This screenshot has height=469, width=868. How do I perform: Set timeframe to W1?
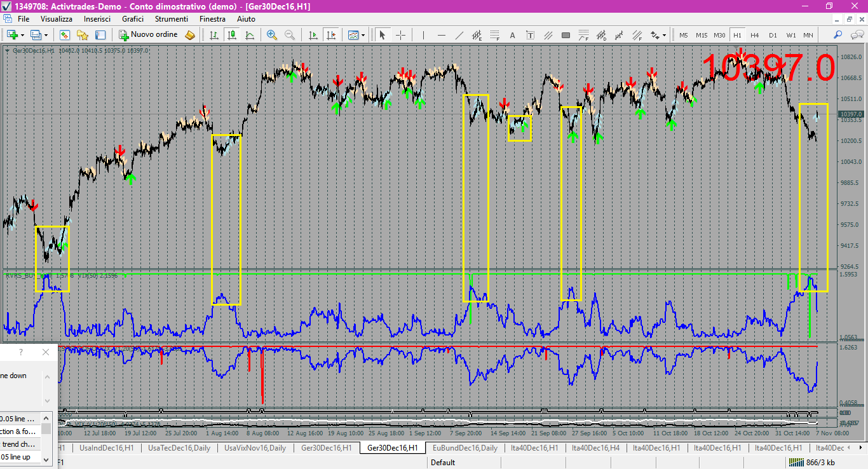click(x=790, y=35)
